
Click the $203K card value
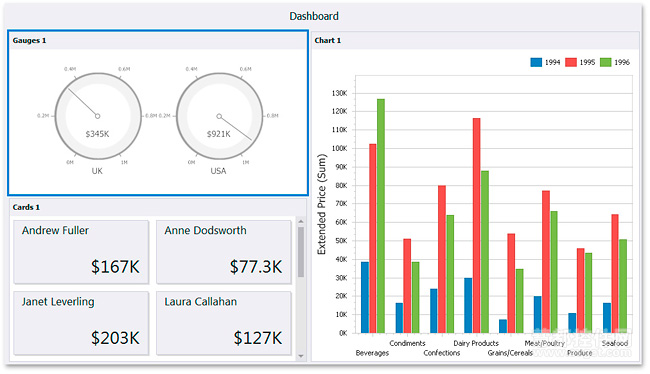115,338
